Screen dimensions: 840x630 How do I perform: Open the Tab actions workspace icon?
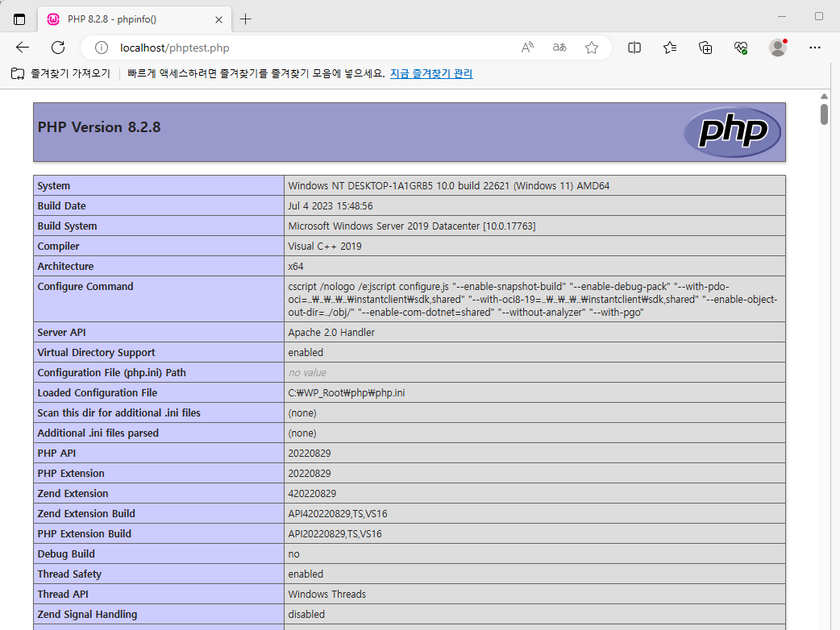point(19,18)
